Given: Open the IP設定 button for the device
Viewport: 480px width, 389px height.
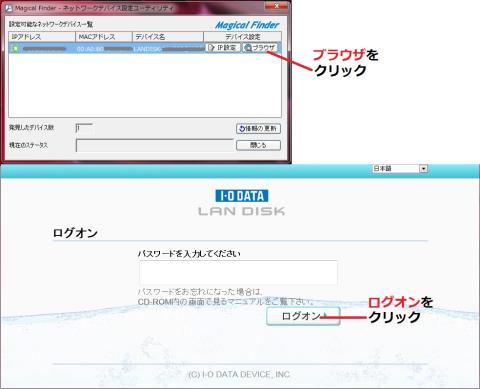Looking at the screenshot, I should tap(223, 48).
